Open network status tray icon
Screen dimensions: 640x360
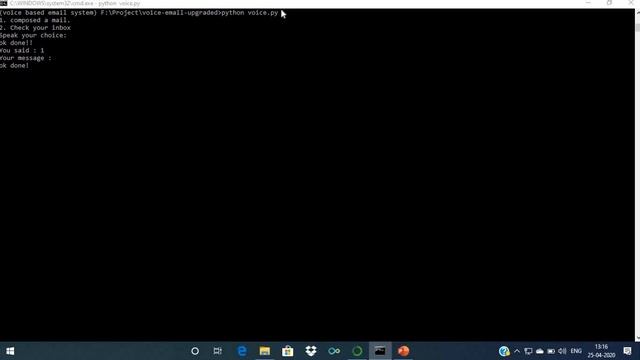click(528, 351)
